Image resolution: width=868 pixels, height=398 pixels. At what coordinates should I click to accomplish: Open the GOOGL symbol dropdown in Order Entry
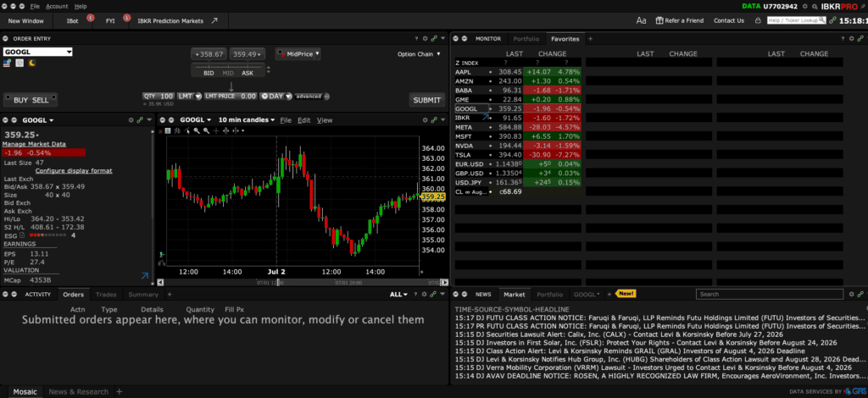pyautogui.click(x=69, y=52)
